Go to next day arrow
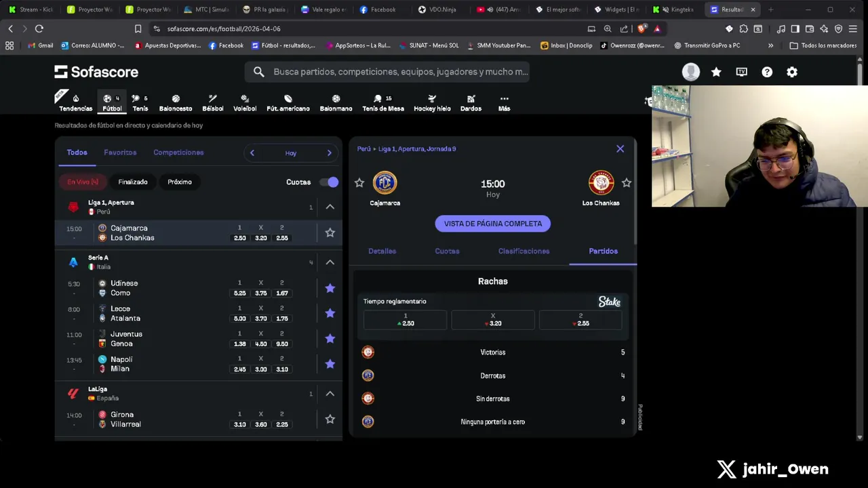This screenshot has width=868, height=488. (x=330, y=152)
